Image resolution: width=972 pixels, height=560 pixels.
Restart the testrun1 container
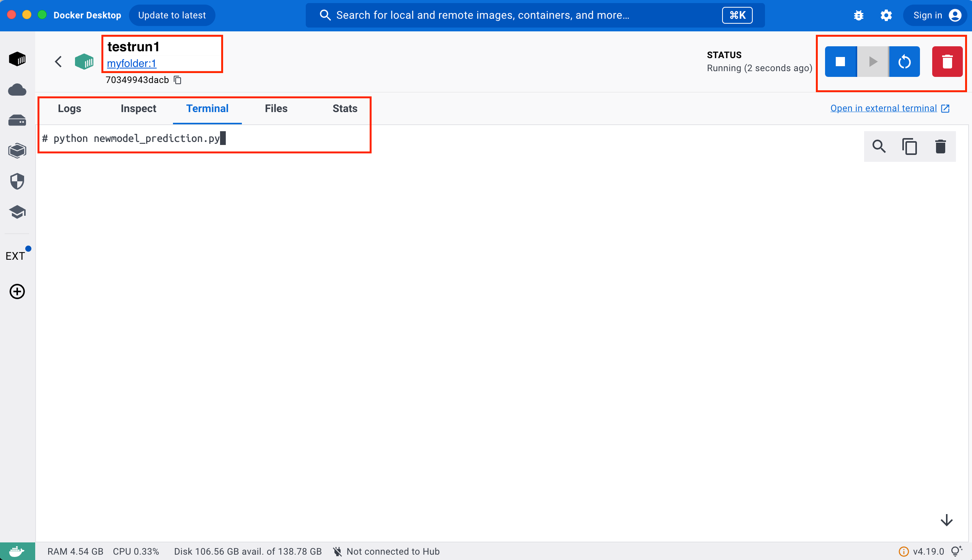[904, 62]
